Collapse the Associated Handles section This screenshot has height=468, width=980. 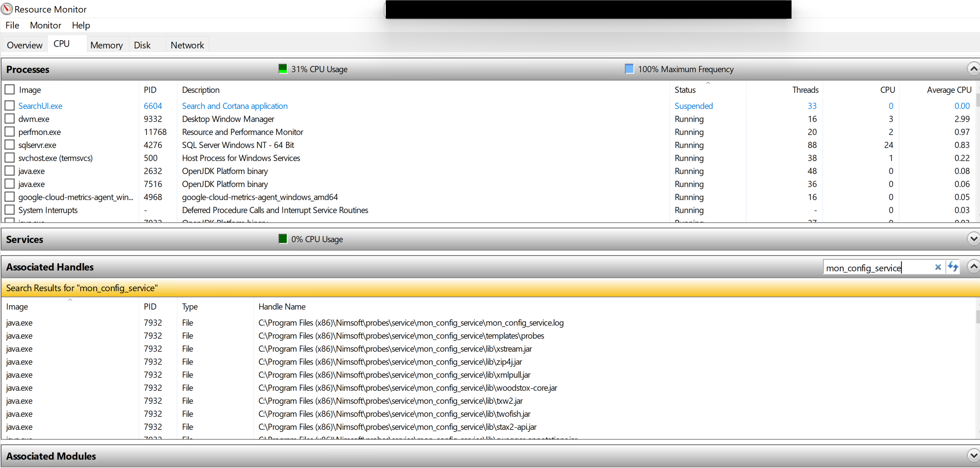pos(973,266)
